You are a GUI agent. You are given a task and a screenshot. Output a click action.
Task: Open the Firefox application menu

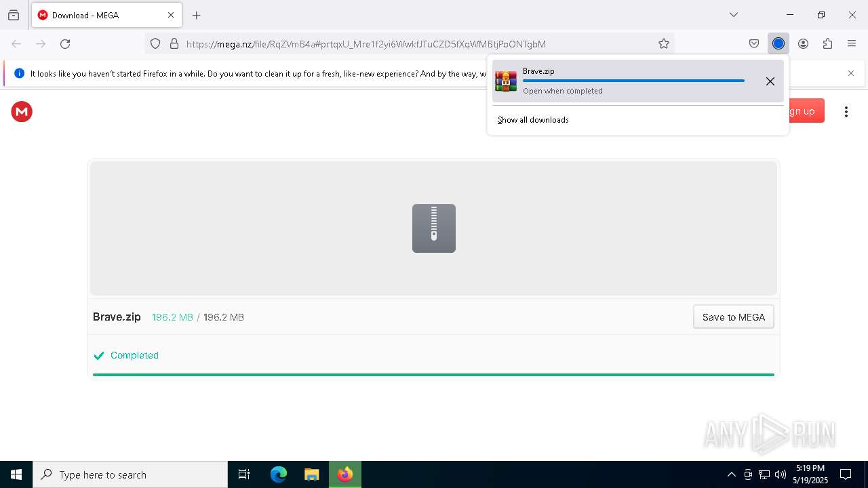[x=852, y=44]
